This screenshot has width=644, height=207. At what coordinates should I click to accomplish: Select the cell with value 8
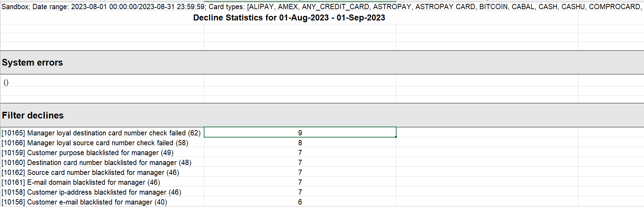coord(300,143)
